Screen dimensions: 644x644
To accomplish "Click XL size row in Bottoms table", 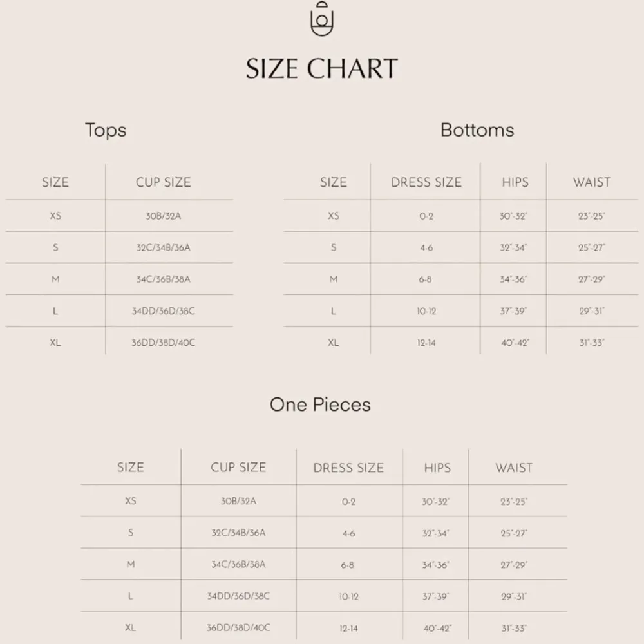I will click(333, 343).
